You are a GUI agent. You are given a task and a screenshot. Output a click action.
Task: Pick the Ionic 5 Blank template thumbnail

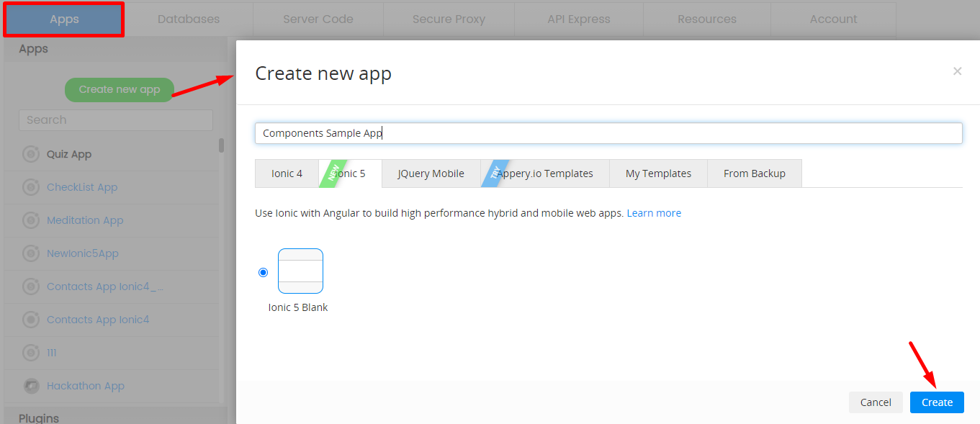coord(300,271)
